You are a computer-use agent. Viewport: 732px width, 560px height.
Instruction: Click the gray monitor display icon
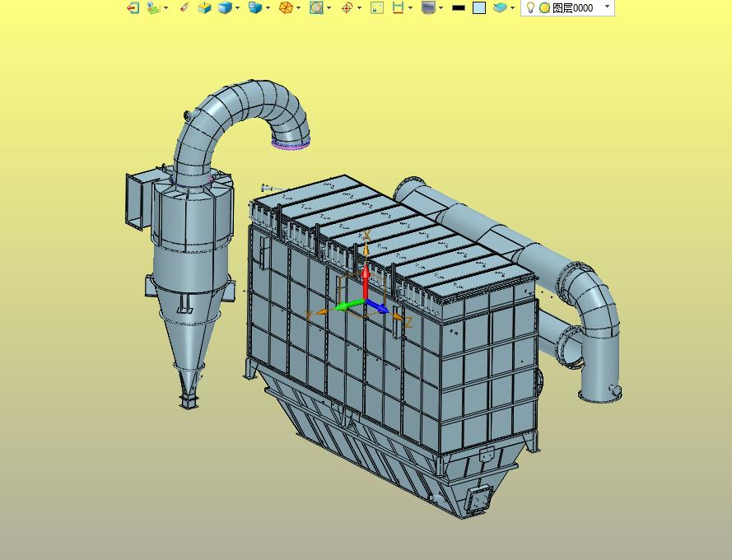click(428, 7)
